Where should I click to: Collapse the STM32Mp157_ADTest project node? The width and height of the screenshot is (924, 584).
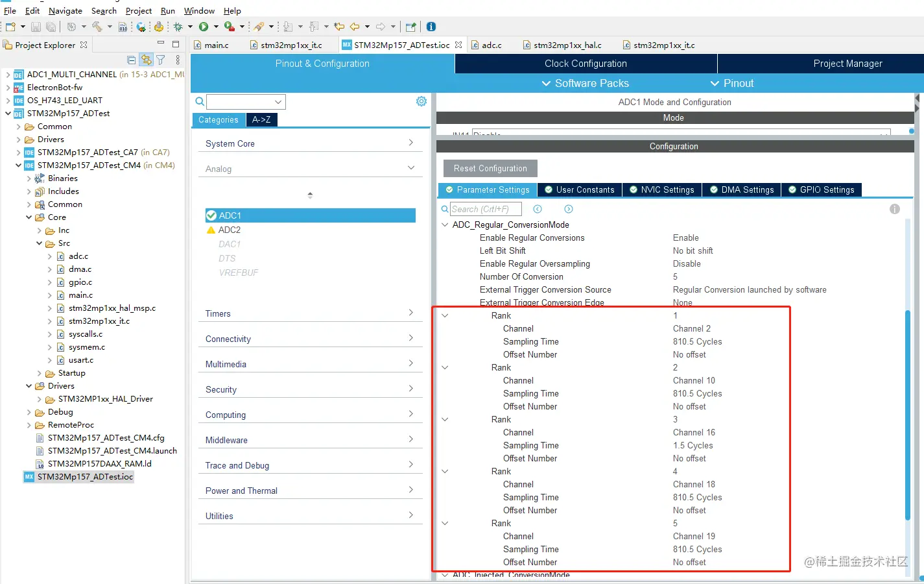(8, 113)
